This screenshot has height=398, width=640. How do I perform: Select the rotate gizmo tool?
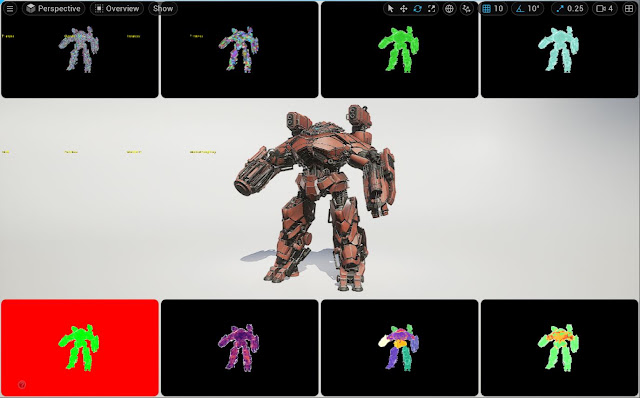[x=418, y=9]
